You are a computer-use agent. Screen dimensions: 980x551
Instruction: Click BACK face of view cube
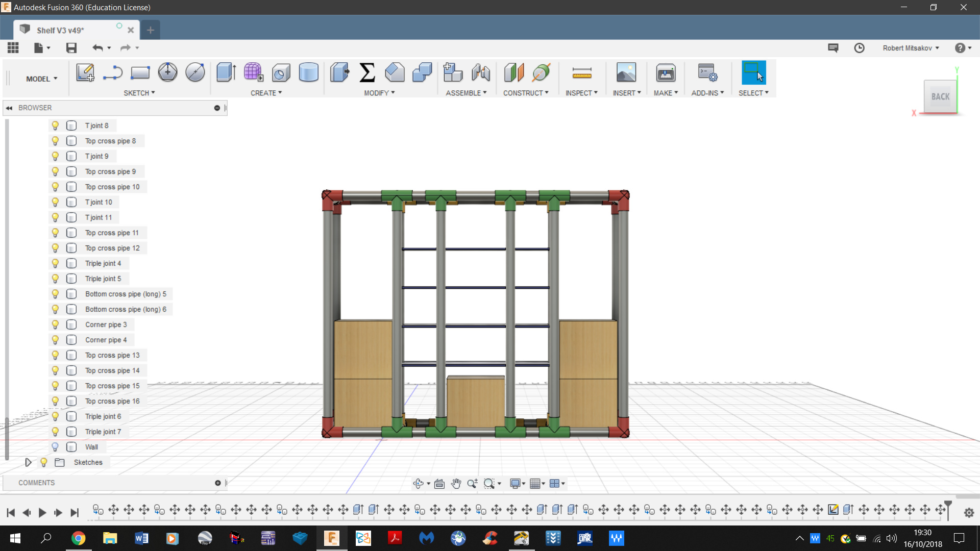coord(940,96)
